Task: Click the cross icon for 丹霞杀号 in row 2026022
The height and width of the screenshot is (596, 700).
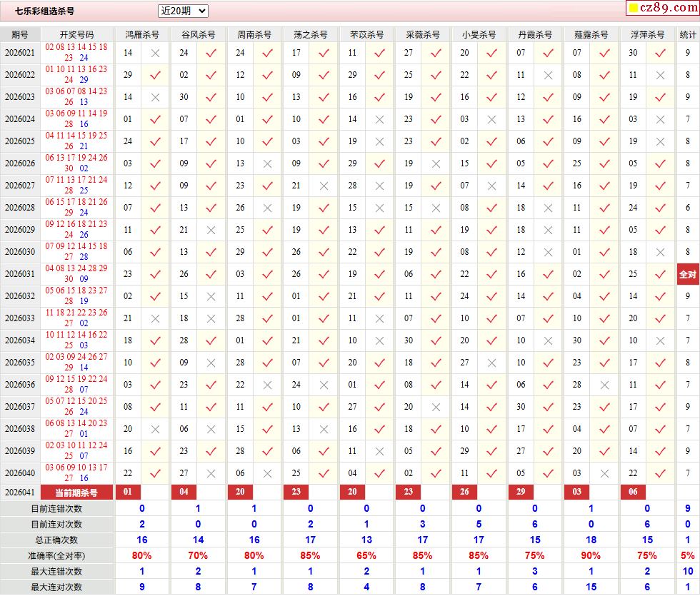Action: 548,75
